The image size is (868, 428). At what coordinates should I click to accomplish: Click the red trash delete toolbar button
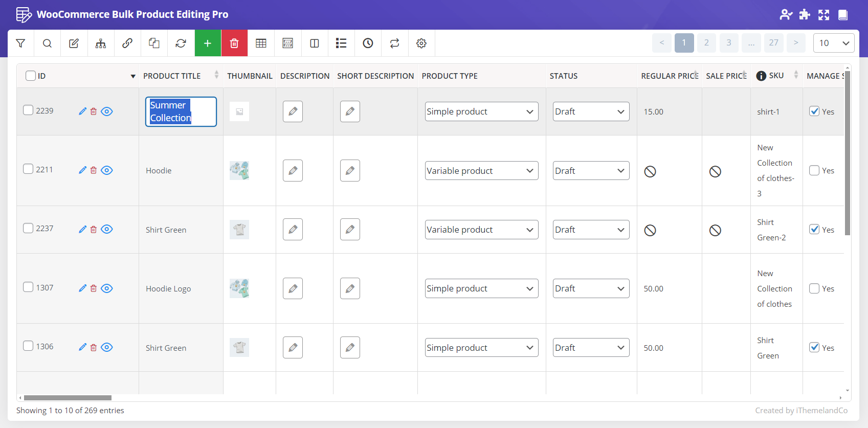pos(234,43)
